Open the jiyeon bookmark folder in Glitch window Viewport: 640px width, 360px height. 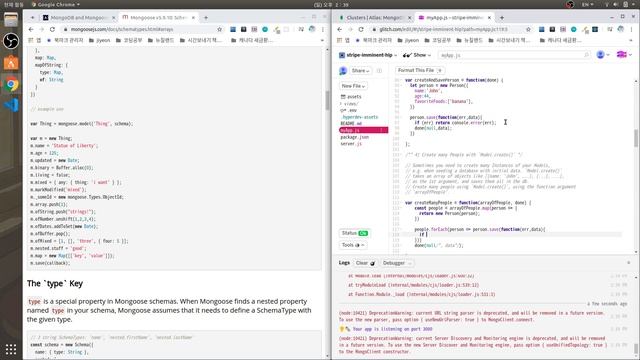tap(408, 40)
